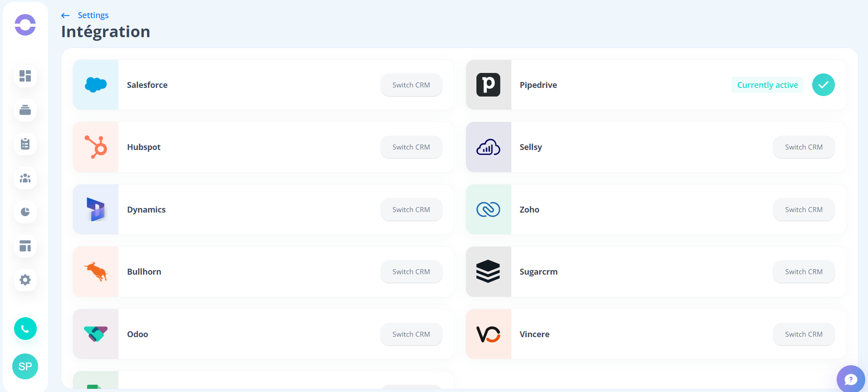Click the Bullhorn name text
The height and width of the screenshot is (392, 868).
(x=144, y=271)
